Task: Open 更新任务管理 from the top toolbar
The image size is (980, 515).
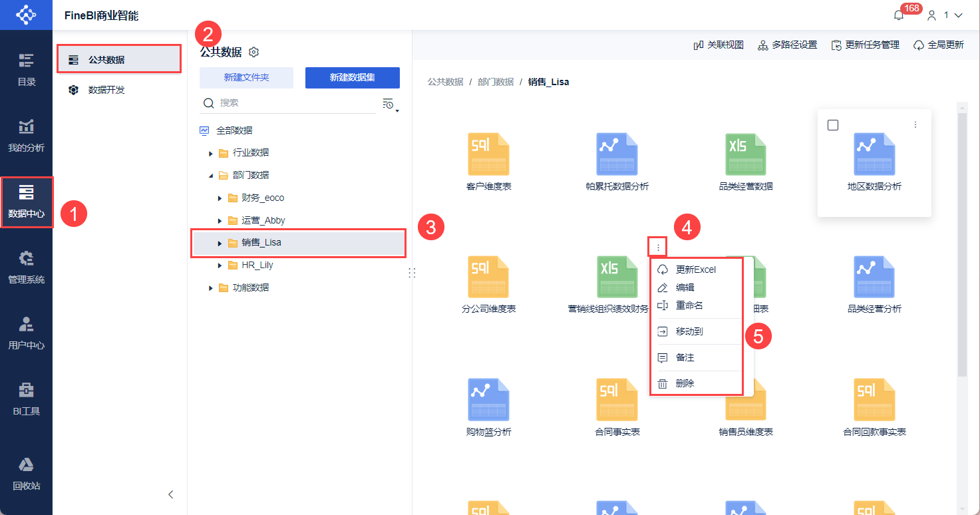Action: [865, 45]
